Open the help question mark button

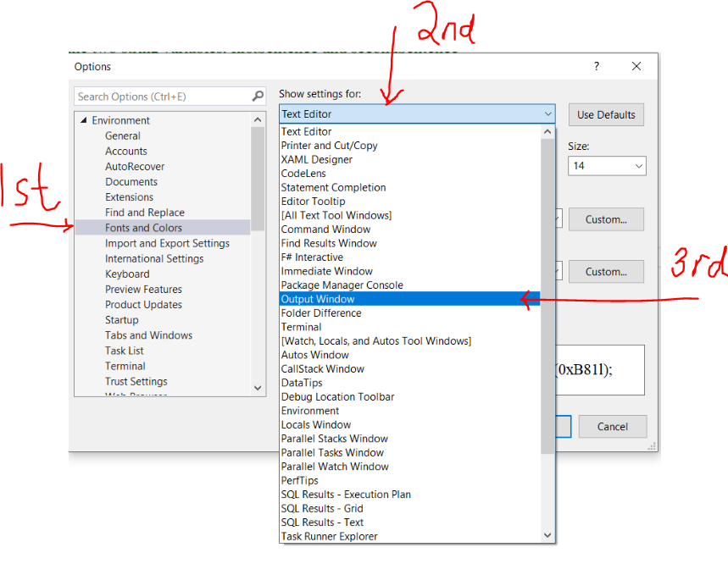(x=597, y=66)
